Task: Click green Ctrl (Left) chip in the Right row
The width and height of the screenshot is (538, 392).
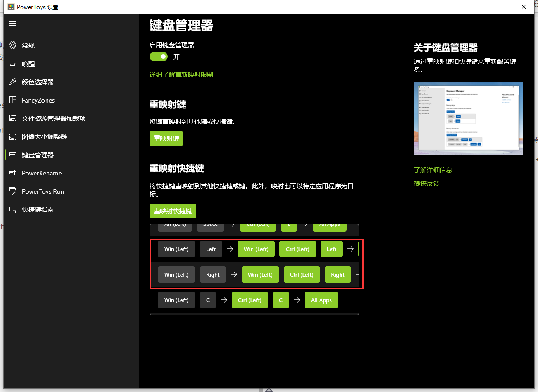Action: [x=301, y=274]
